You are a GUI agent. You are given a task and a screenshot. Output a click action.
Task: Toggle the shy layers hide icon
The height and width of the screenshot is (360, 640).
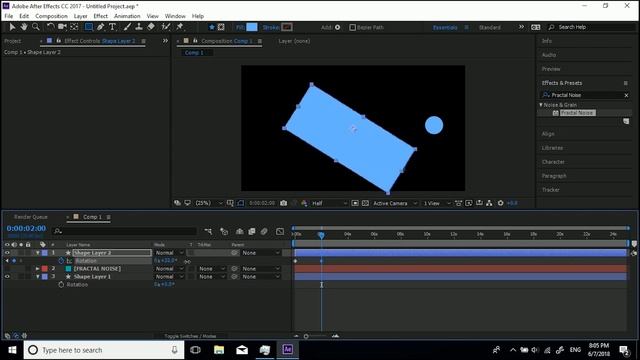(x=239, y=231)
